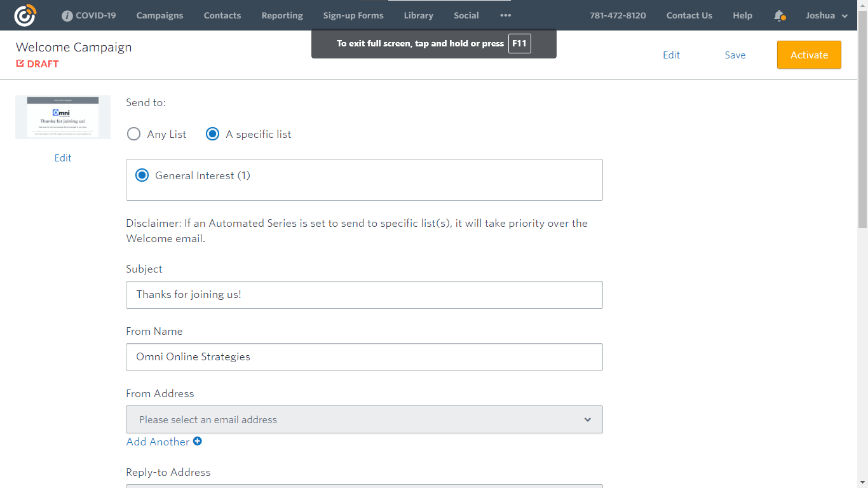Select the Any List option
The height and width of the screenshot is (488, 868).
(133, 134)
